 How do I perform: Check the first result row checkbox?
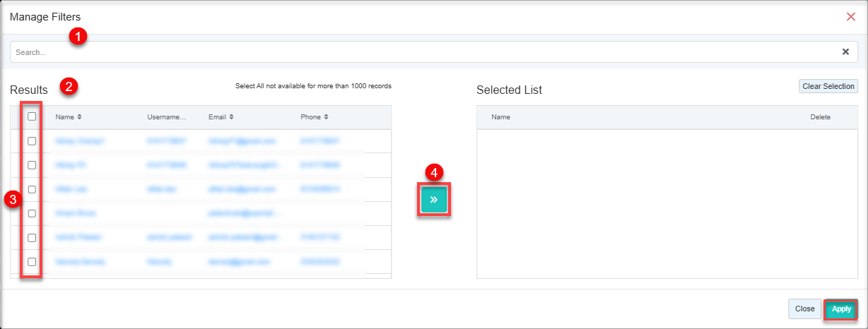tap(32, 141)
